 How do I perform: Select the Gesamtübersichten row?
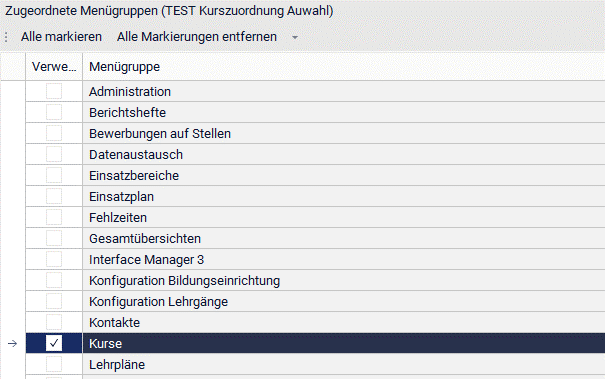point(315,239)
